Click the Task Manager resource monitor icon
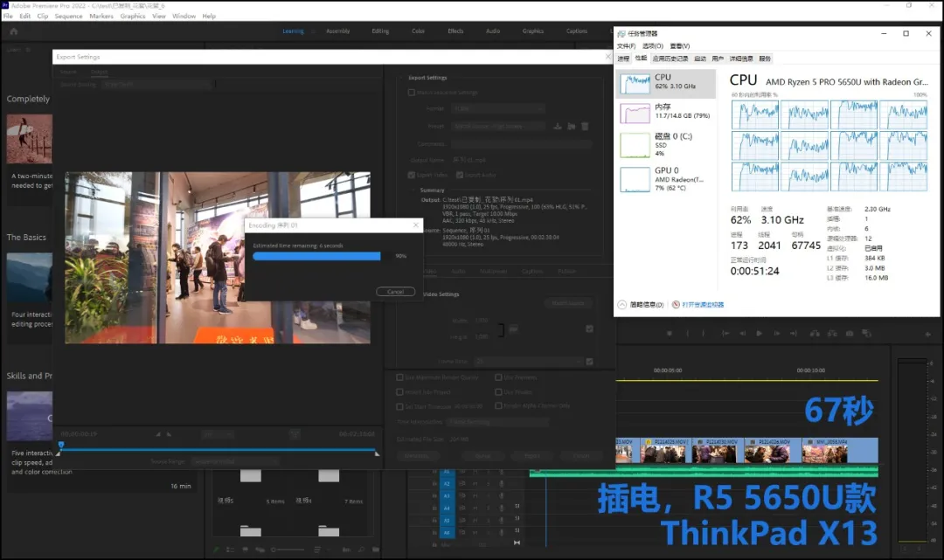The image size is (944, 560). point(676,304)
